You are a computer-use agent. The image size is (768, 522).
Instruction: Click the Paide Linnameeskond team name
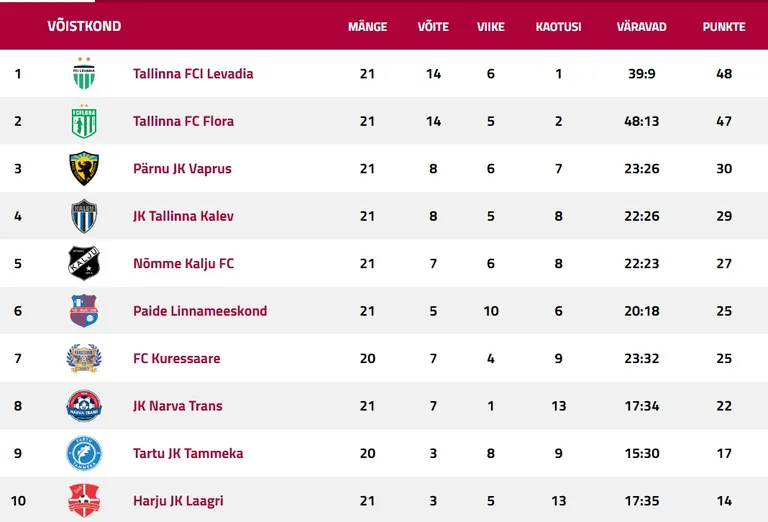[x=200, y=311]
